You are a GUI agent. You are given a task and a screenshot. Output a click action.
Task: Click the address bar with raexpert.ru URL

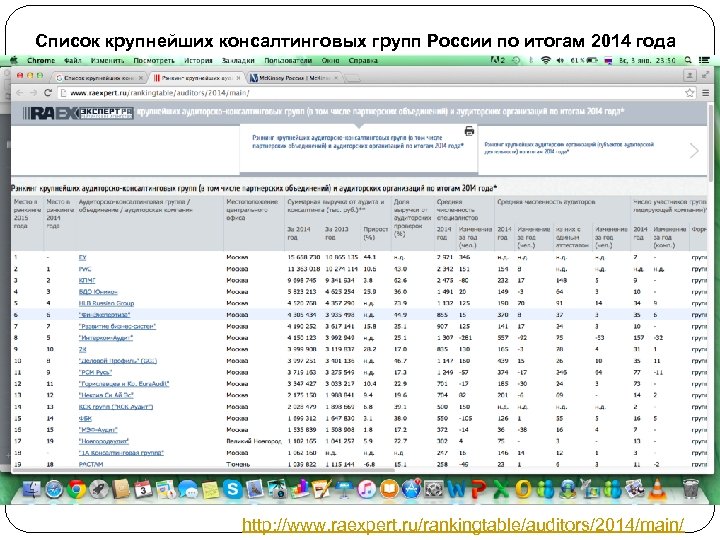click(374, 93)
